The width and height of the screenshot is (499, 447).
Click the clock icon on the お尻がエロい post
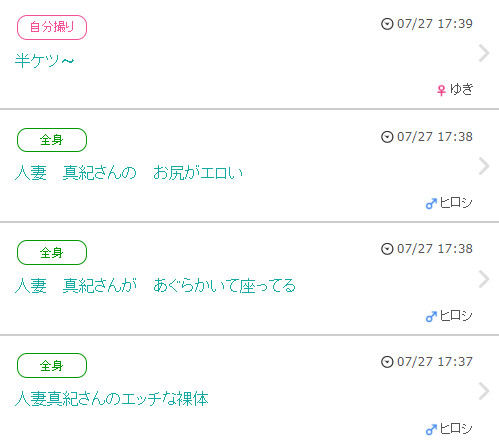pyautogui.click(x=387, y=137)
